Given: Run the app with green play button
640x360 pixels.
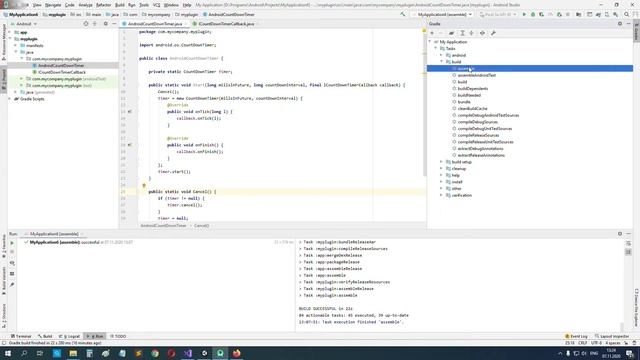Looking at the screenshot, I should pos(524,14).
